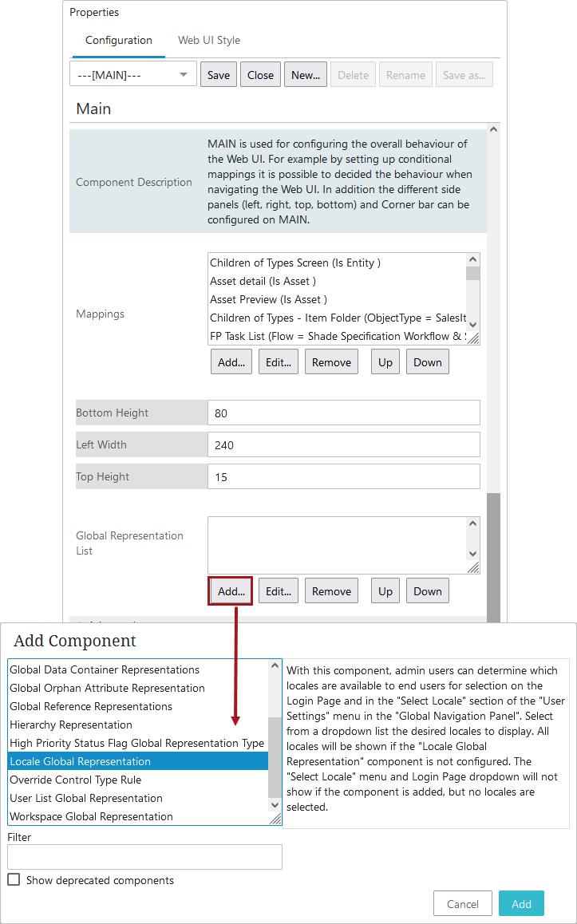Click Remove under Mappings
This screenshot has width=577, height=924.
[331, 361]
